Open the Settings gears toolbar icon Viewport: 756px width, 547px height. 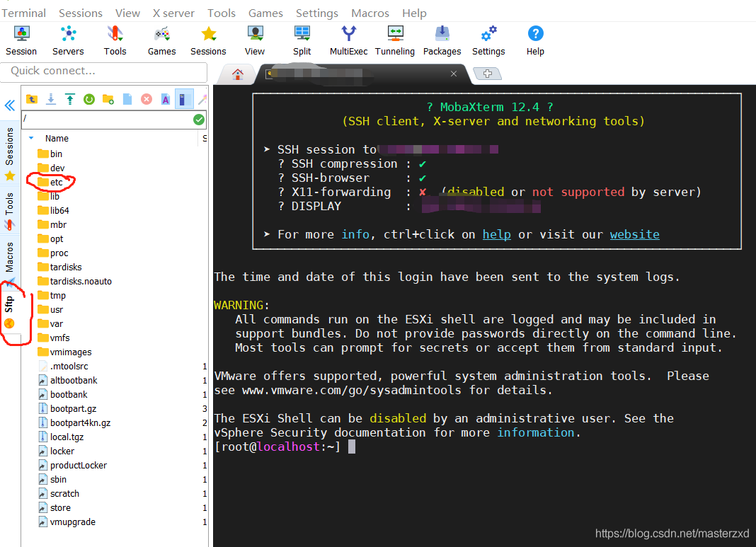click(488, 40)
